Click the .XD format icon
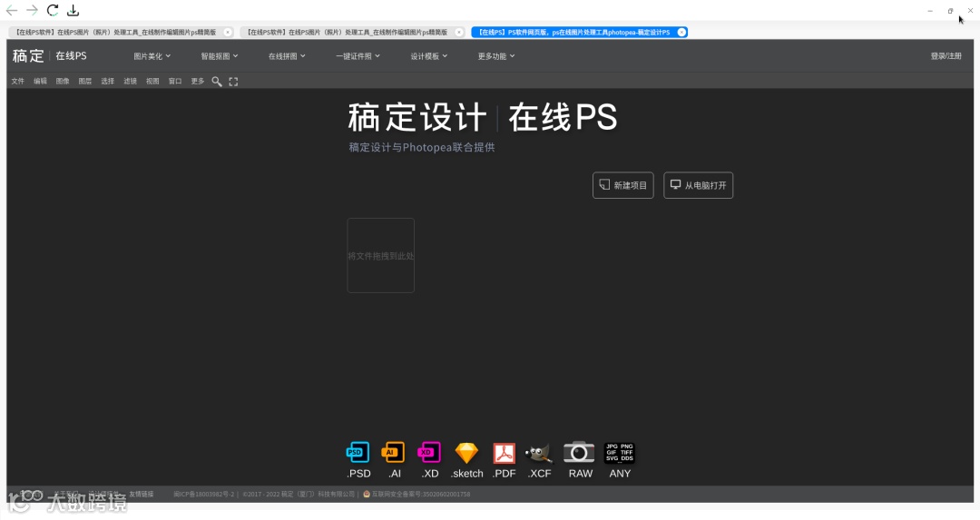 click(x=429, y=453)
